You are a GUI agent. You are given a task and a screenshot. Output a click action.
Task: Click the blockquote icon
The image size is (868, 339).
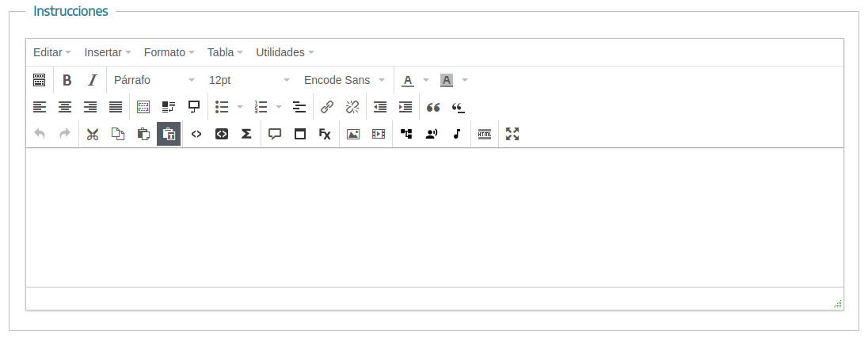coord(433,107)
